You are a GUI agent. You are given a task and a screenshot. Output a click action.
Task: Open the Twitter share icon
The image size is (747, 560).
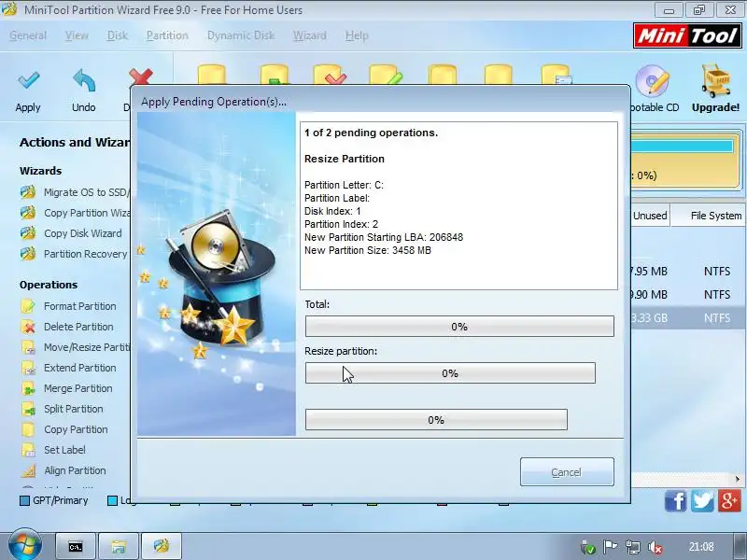pos(702,501)
